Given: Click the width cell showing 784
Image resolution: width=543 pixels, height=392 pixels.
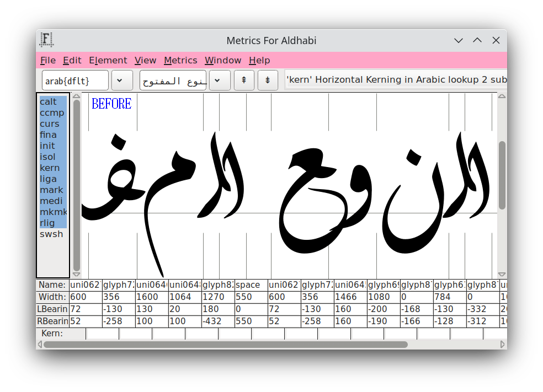Looking at the screenshot, I should tap(450, 297).
